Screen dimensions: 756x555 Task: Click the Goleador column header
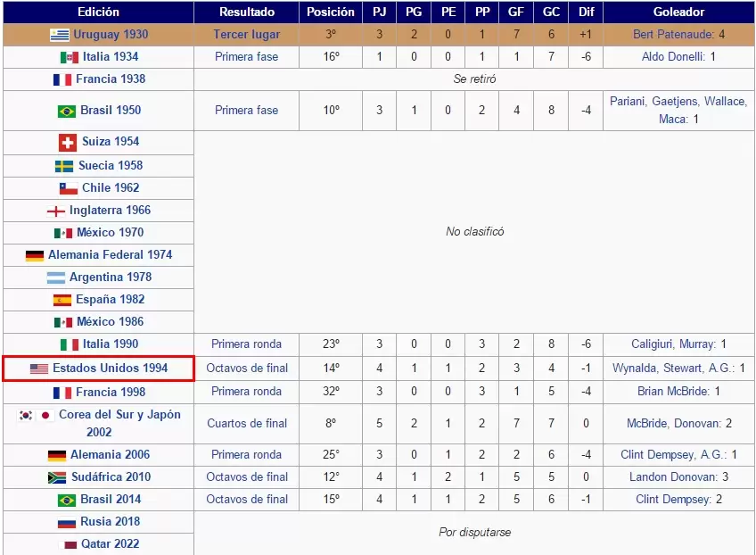click(678, 12)
